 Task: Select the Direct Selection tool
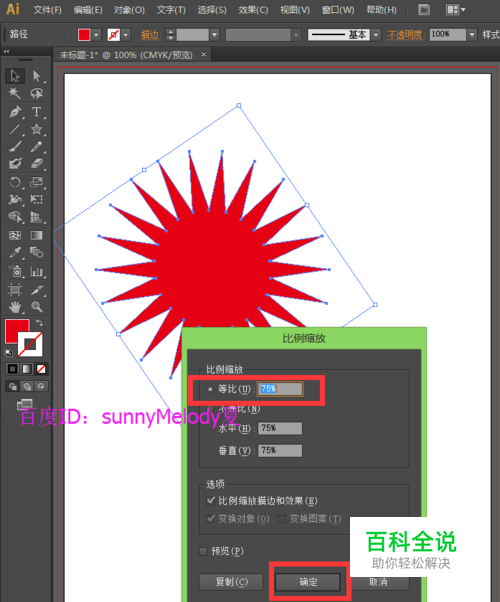pos(36,76)
